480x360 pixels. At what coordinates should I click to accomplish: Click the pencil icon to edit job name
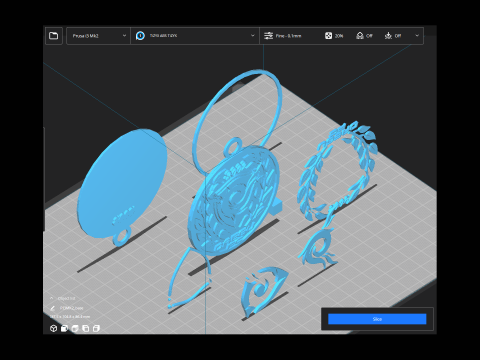(52, 308)
